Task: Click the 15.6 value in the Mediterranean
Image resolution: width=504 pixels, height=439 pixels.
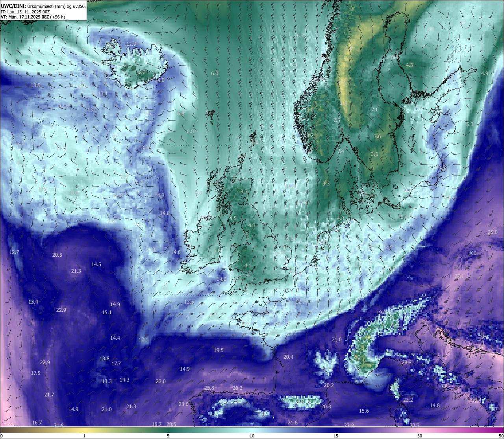Action: pyautogui.click(x=364, y=411)
